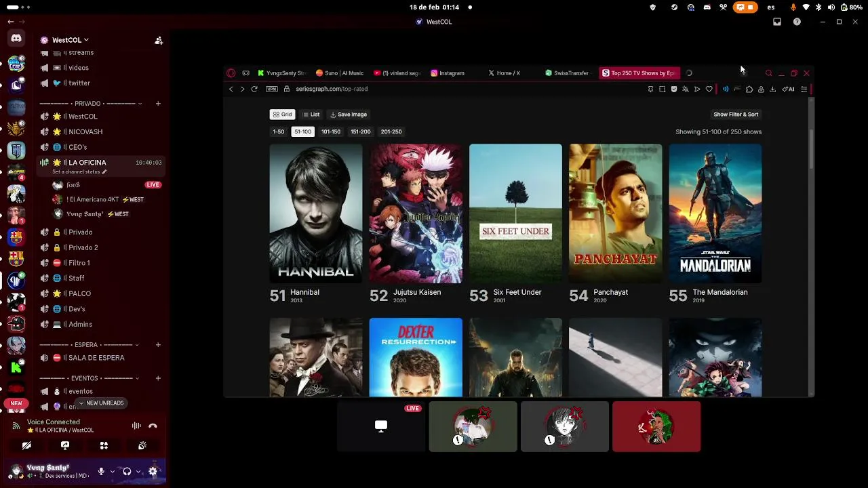Open system volume speaker icon
Image resolution: width=868 pixels, height=488 pixels.
(831, 7)
